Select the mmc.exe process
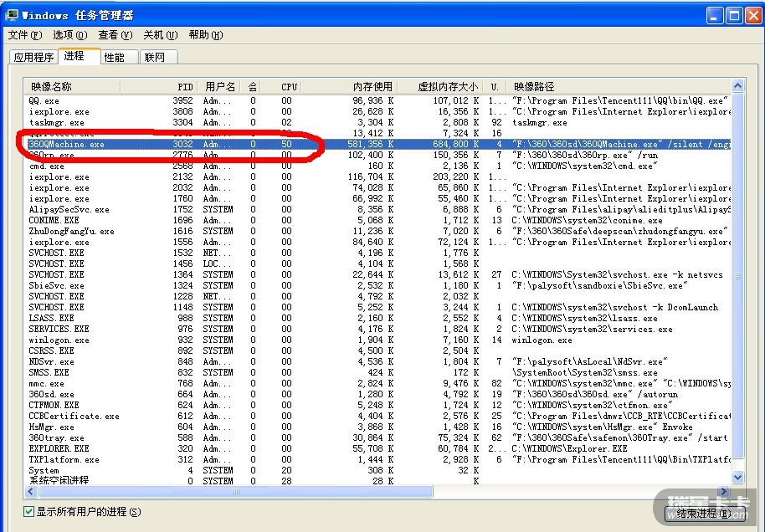The height and width of the screenshot is (532, 765). (x=377, y=383)
